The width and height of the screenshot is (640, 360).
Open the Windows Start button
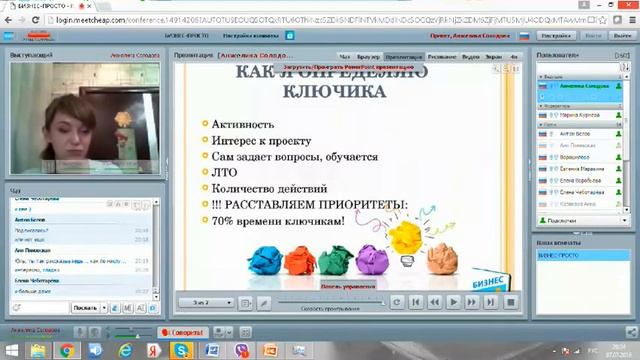(x=11, y=351)
